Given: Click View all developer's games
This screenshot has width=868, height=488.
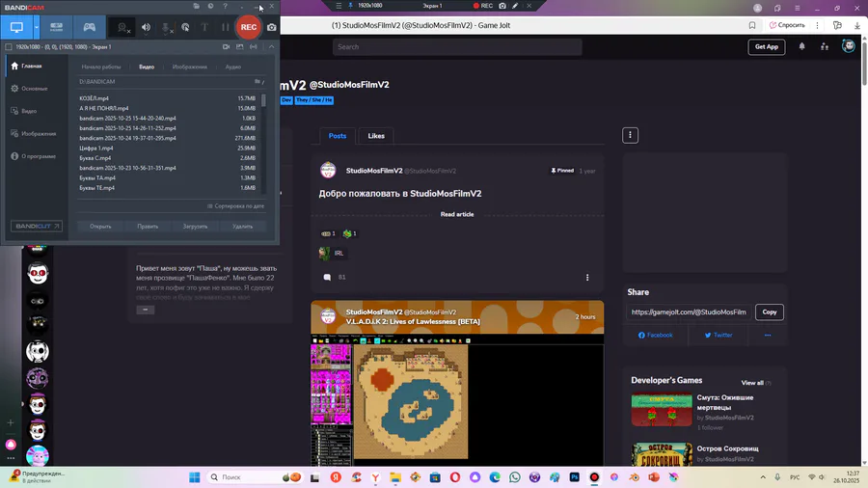Looking at the screenshot, I should pyautogui.click(x=752, y=383).
